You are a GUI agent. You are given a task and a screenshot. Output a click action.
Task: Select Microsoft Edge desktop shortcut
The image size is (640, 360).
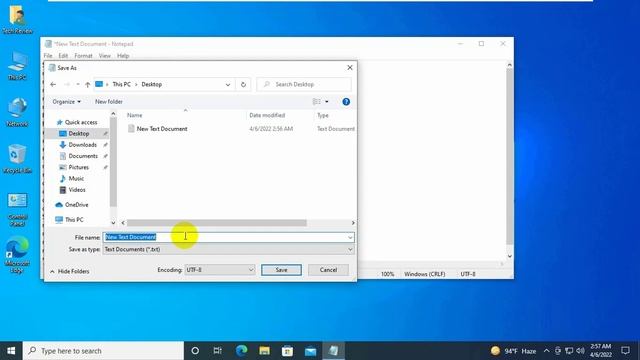point(17,255)
